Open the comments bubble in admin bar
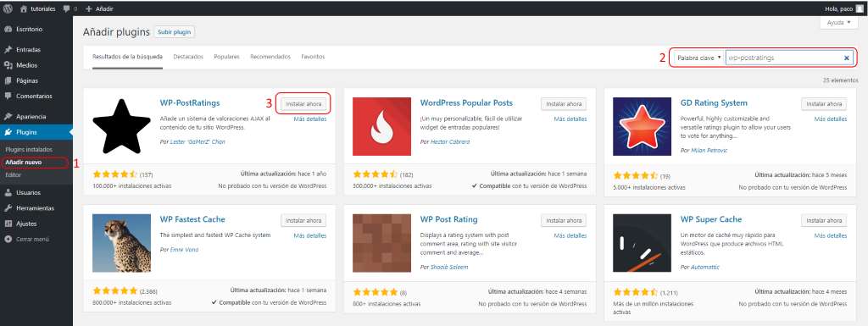The height and width of the screenshot is (326, 868). (x=67, y=8)
